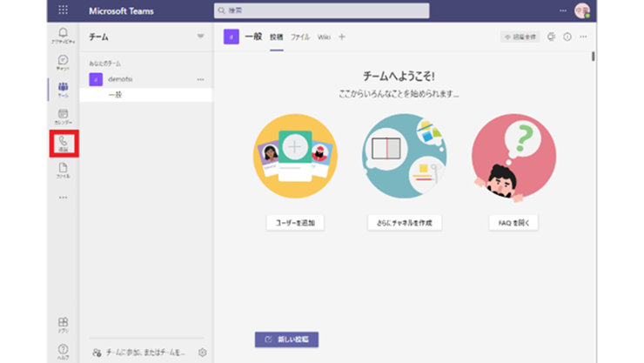Click the search box at the top

pos(321,10)
